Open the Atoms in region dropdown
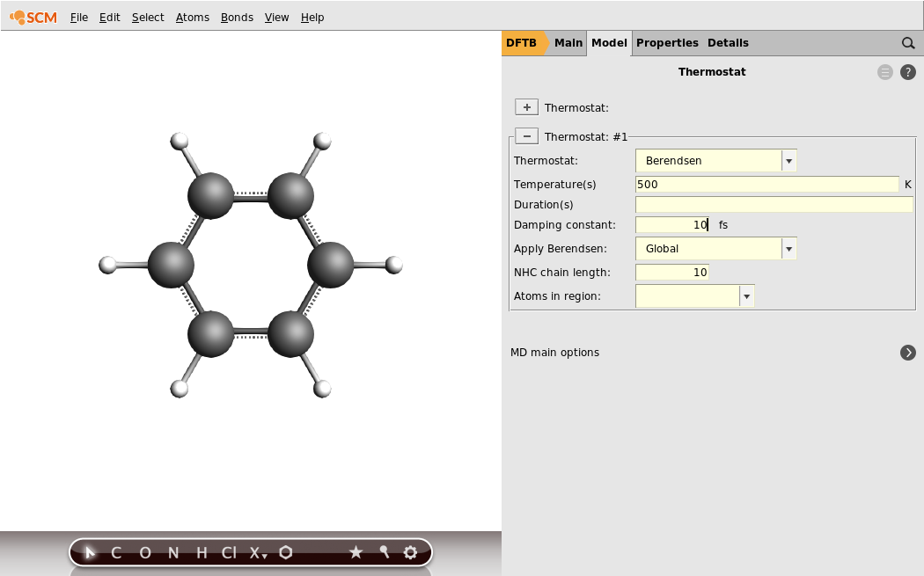 [695, 296]
